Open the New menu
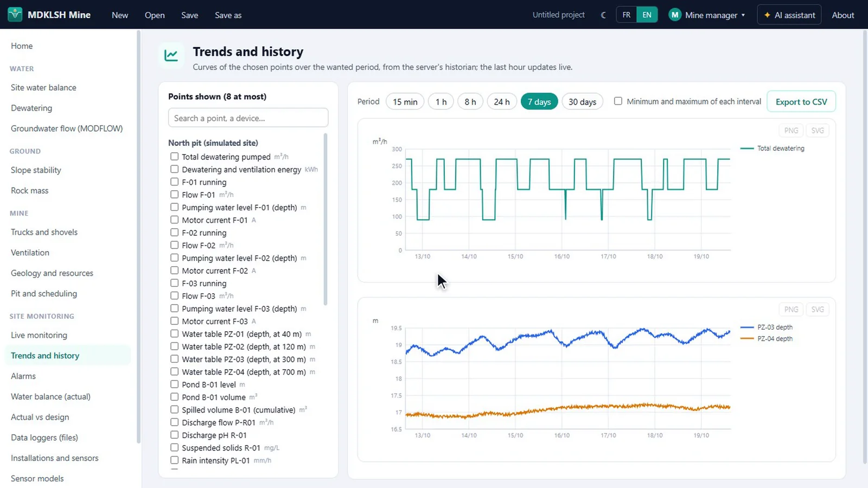868x488 pixels. point(120,15)
